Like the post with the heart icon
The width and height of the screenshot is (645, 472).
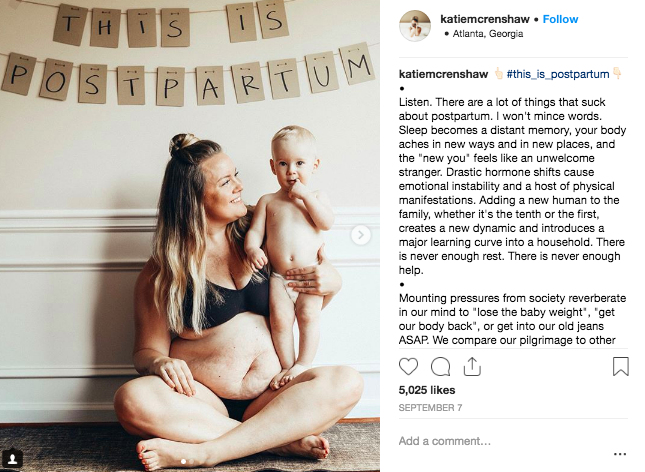point(408,366)
